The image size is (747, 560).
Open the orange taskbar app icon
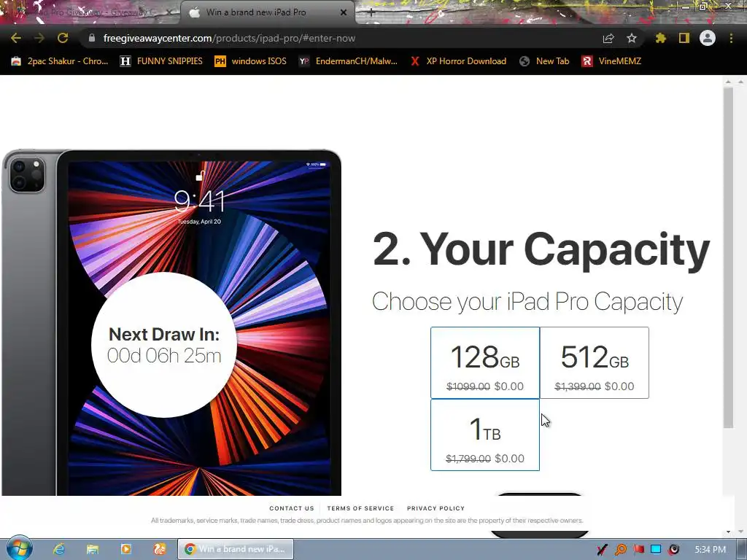[159, 549]
